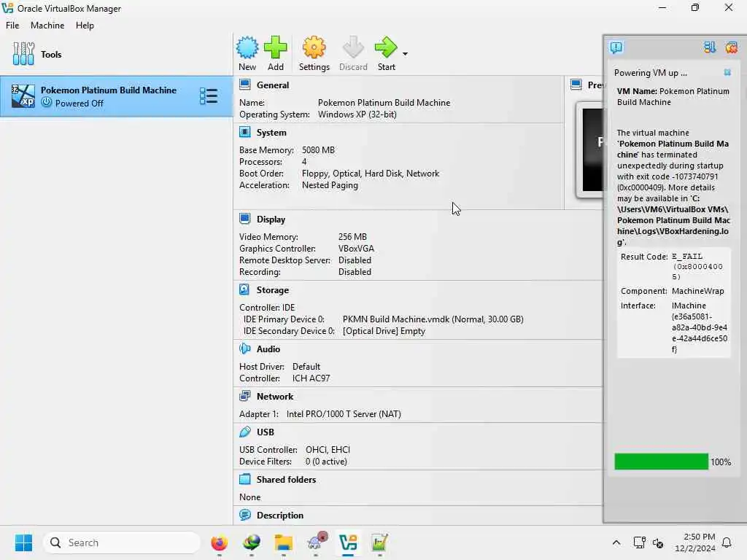The height and width of the screenshot is (560, 747).
Task: Dismiss the Powering VM up notification
Action: coord(727,72)
